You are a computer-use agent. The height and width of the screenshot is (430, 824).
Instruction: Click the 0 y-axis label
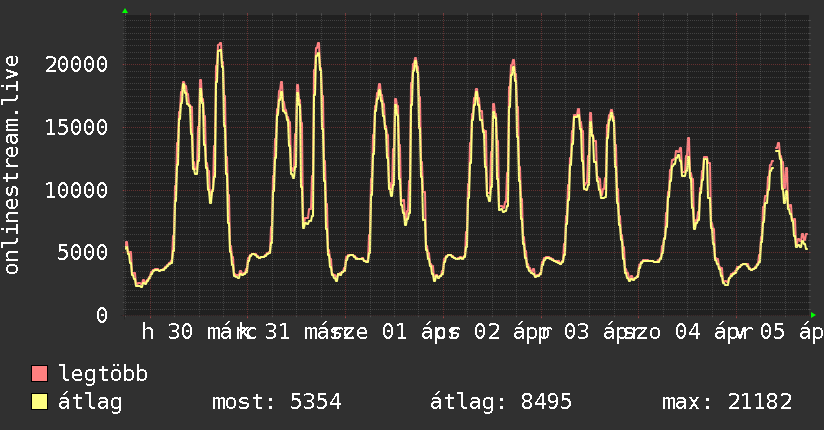[x=102, y=315]
